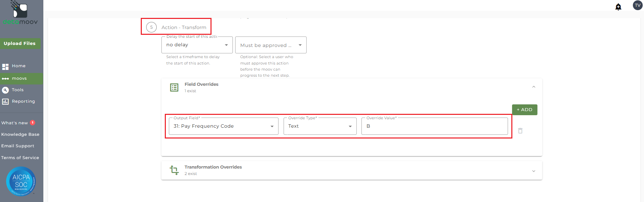Go to Home in sidebar
The height and width of the screenshot is (202, 644).
point(19,66)
